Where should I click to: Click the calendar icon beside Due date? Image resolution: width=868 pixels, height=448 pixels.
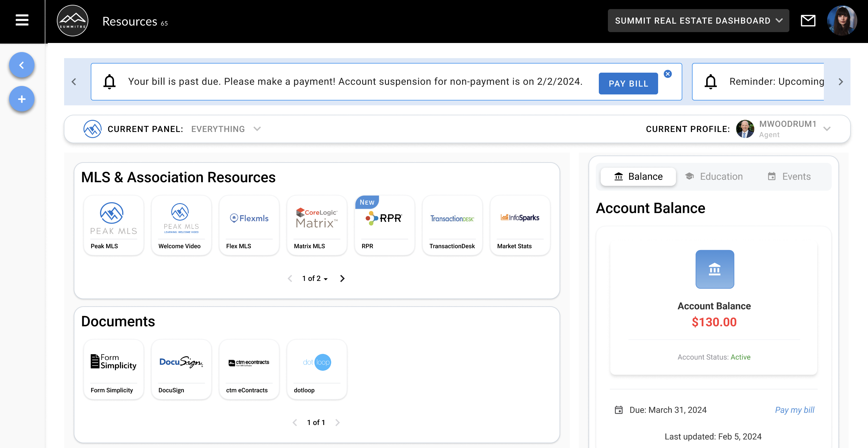pos(619,410)
